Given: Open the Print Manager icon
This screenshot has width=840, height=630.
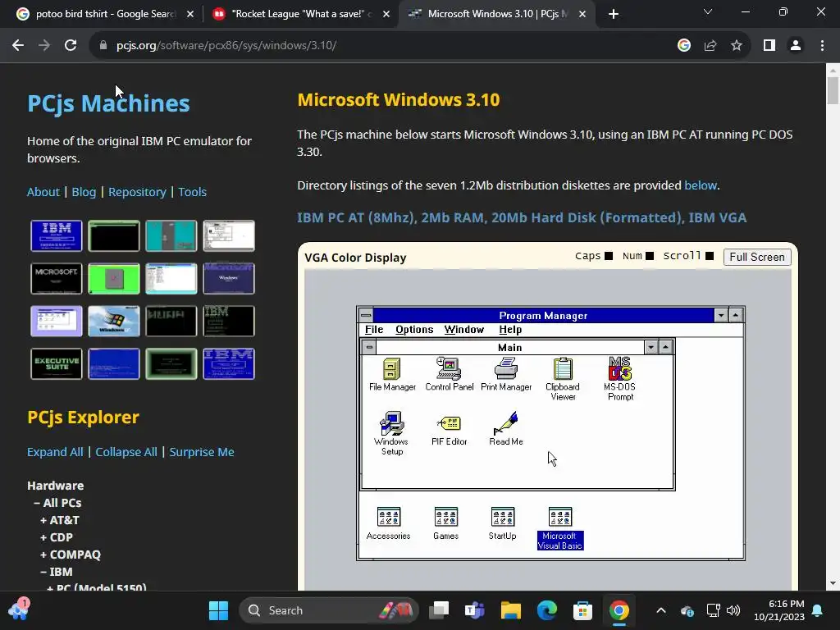Looking at the screenshot, I should 505,374.
